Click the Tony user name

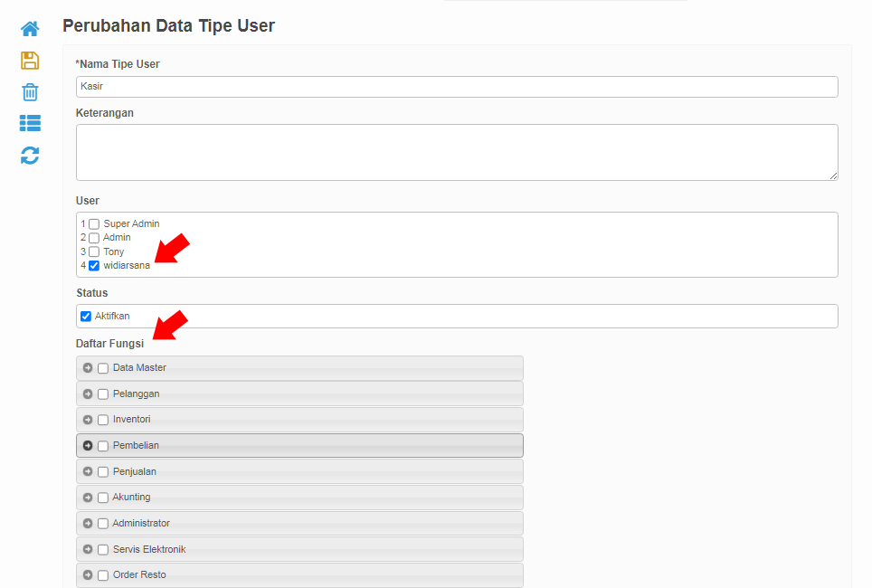pyautogui.click(x=113, y=252)
